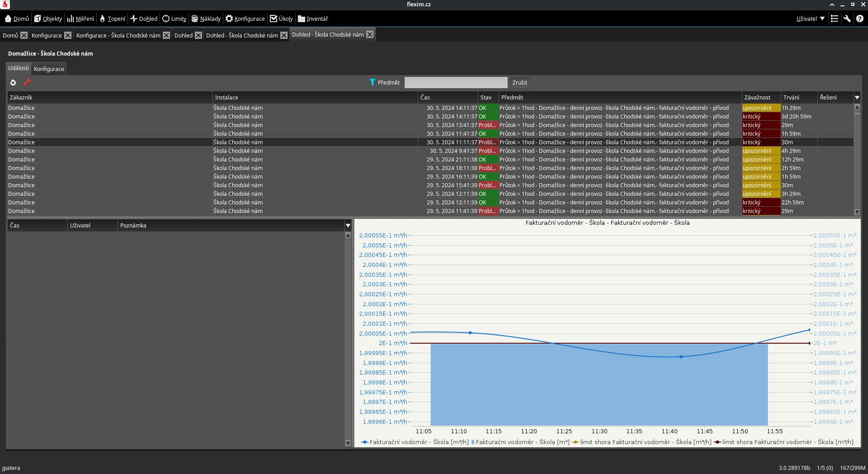The image size is (868, 474).
Task: Open the Náklady menu item
Action: click(206, 19)
